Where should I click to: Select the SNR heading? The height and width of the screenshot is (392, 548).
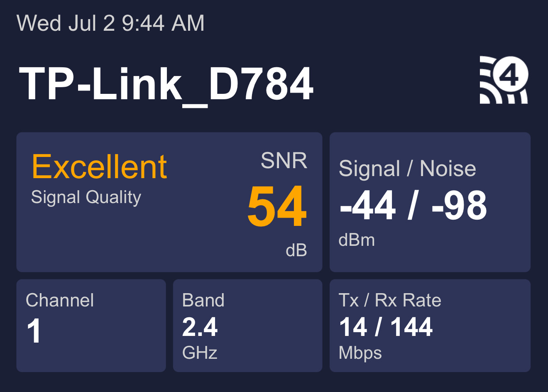(x=284, y=160)
